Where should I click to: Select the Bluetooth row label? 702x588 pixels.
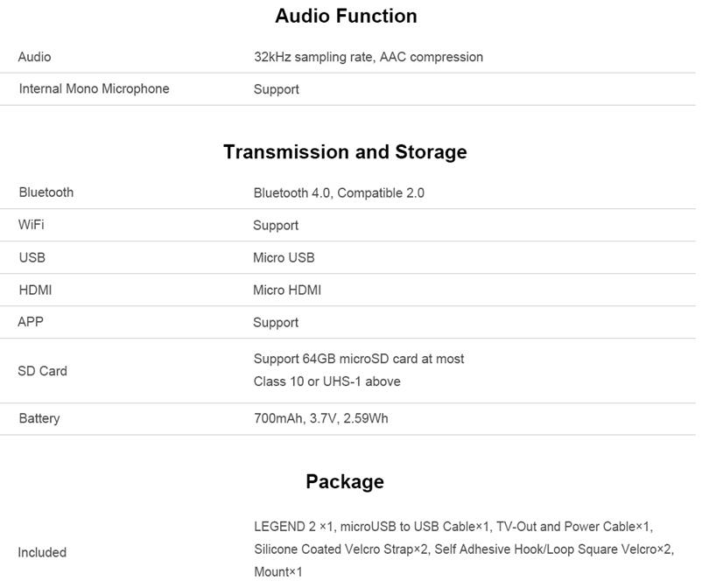point(46,192)
